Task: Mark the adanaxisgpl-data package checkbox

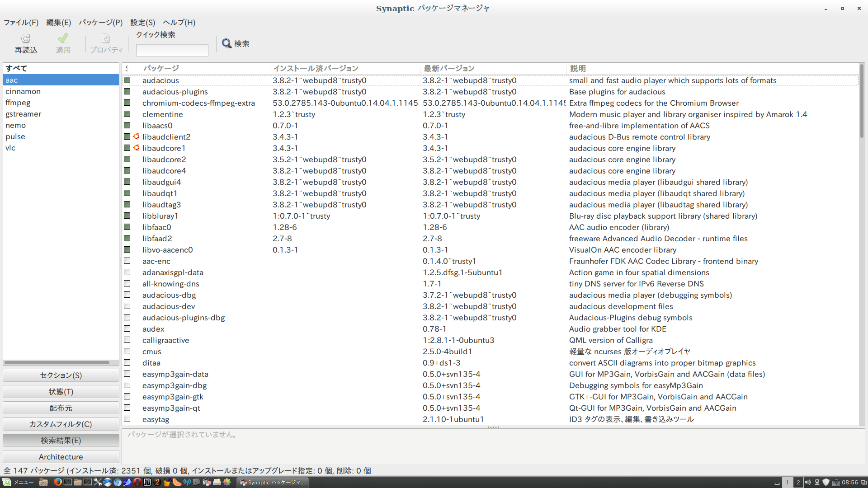Action: [127, 272]
